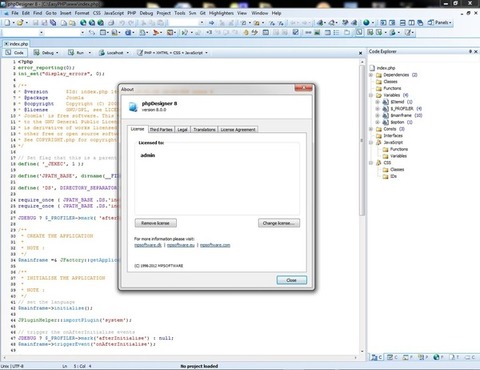Switch to the License Agreement tab

(238, 129)
